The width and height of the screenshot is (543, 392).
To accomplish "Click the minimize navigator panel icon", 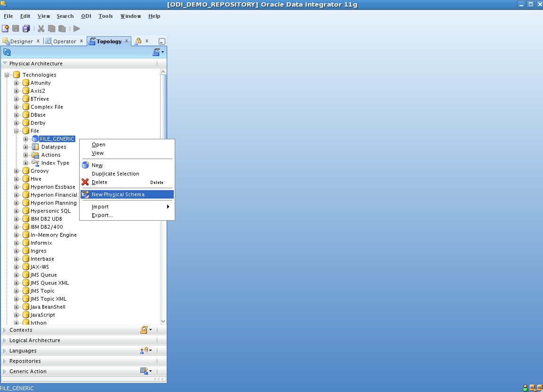I will tap(162, 41).
